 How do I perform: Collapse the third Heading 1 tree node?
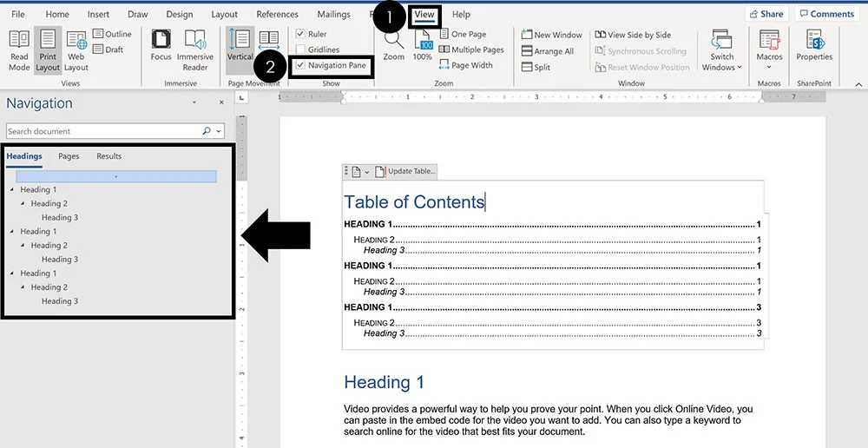coord(12,273)
